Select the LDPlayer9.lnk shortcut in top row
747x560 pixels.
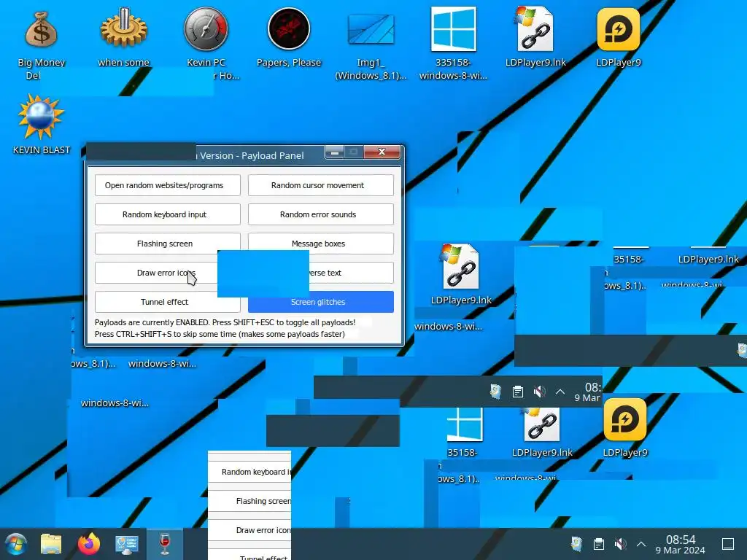[535, 29]
